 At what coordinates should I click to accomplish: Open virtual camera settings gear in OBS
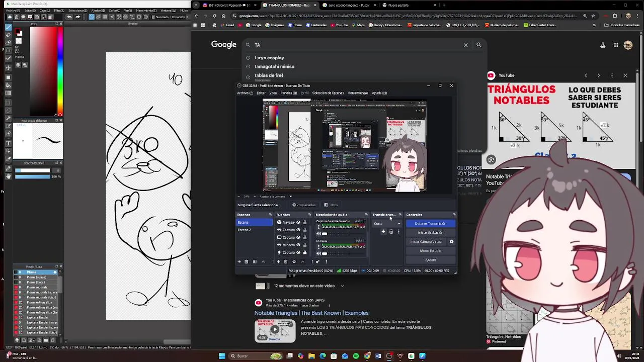click(451, 241)
